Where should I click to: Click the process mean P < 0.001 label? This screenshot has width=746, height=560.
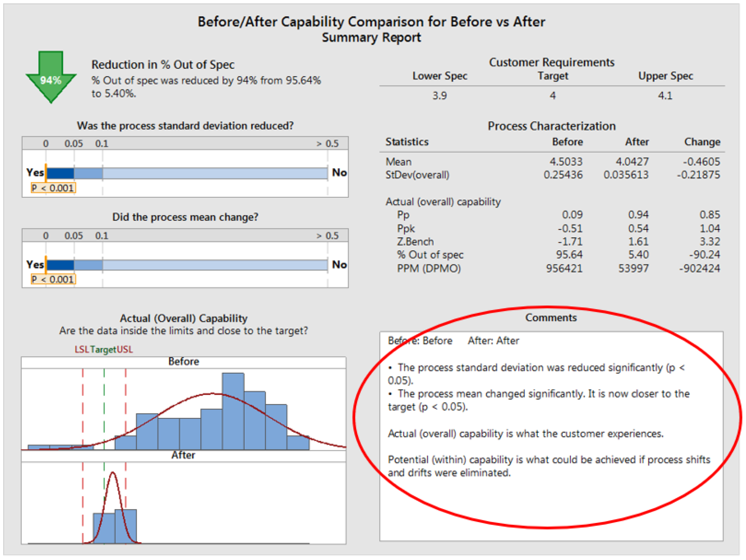[x=53, y=279]
